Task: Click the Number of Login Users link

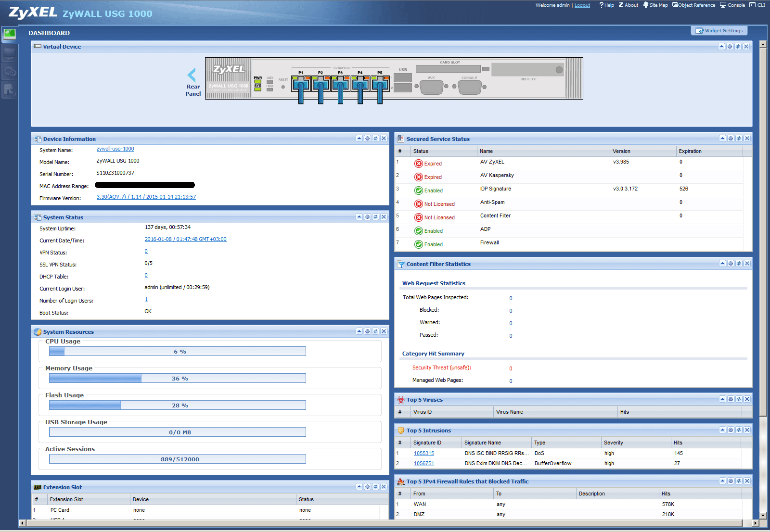Action: (x=146, y=300)
